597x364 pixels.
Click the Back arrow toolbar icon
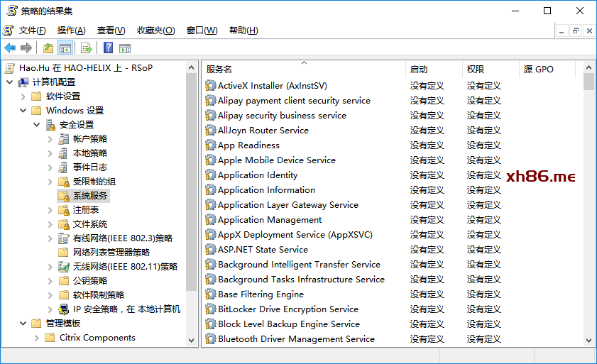[x=10, y=48]
